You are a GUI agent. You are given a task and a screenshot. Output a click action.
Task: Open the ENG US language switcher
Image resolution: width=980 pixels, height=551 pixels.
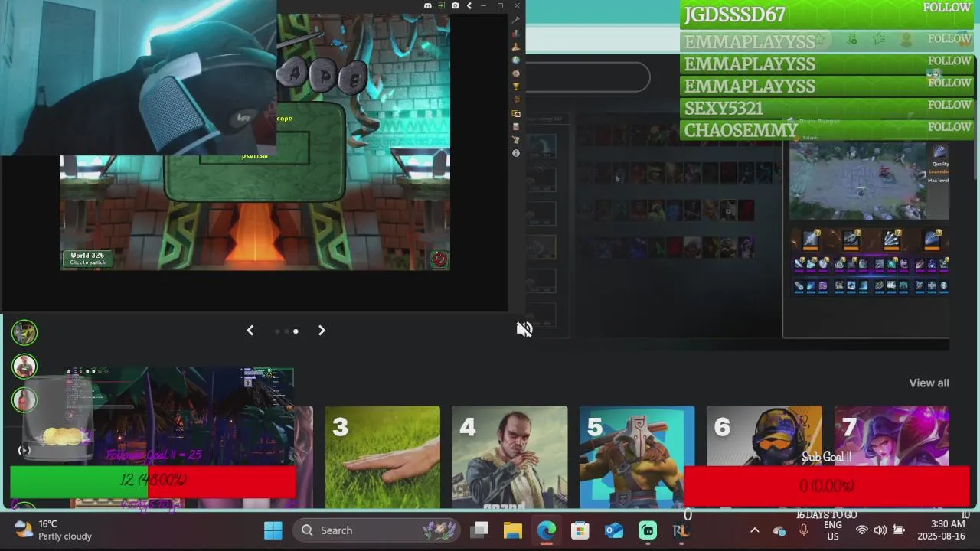(833, 530)
